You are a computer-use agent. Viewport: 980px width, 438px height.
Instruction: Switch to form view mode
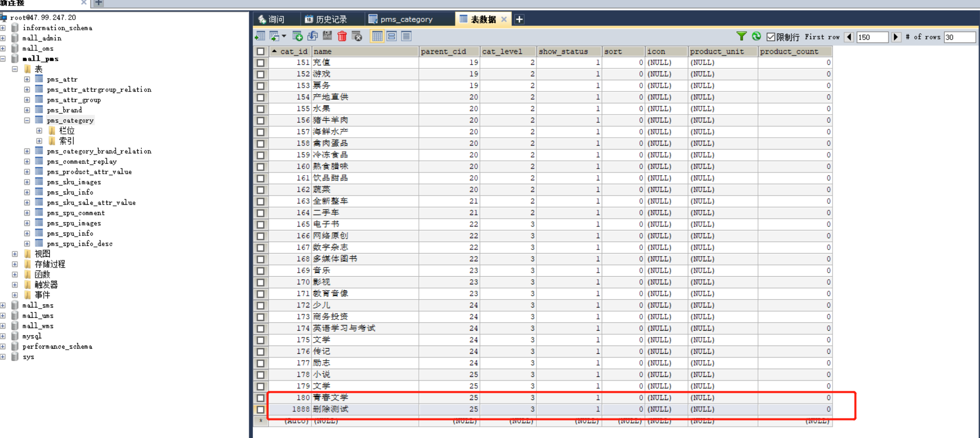(x=392, y=36)
